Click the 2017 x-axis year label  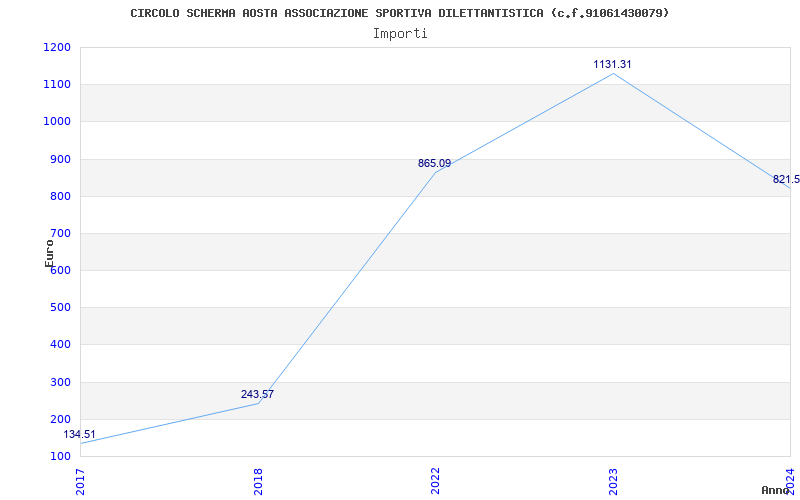point(80,482)
